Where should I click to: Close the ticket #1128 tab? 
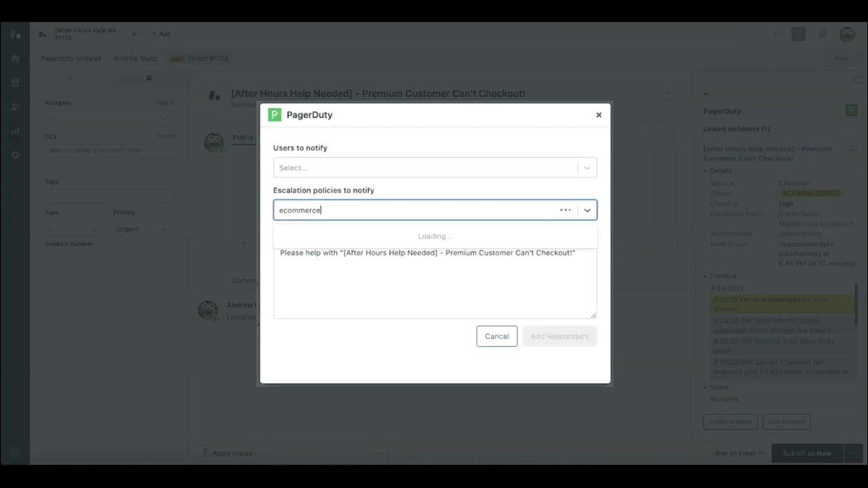point(134,34)
